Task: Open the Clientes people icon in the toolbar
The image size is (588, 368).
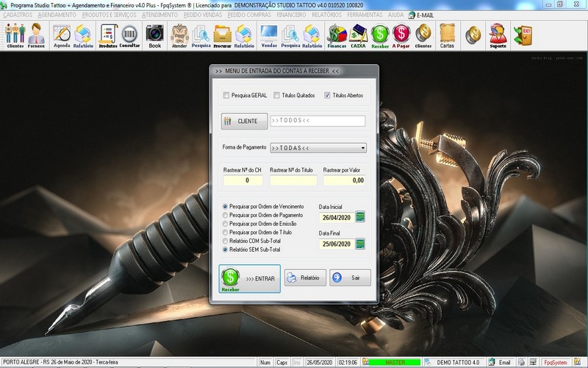Action: 15,35
